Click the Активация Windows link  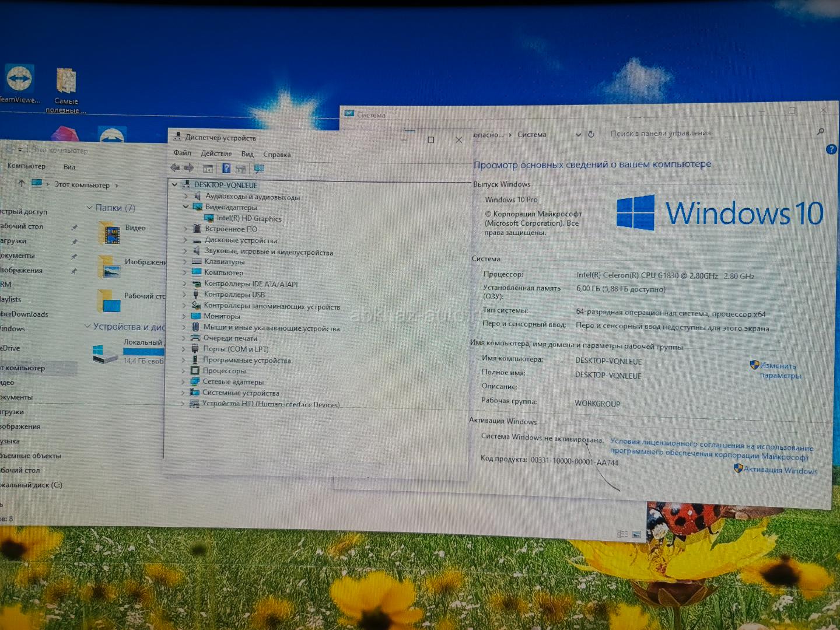(780, 470)
